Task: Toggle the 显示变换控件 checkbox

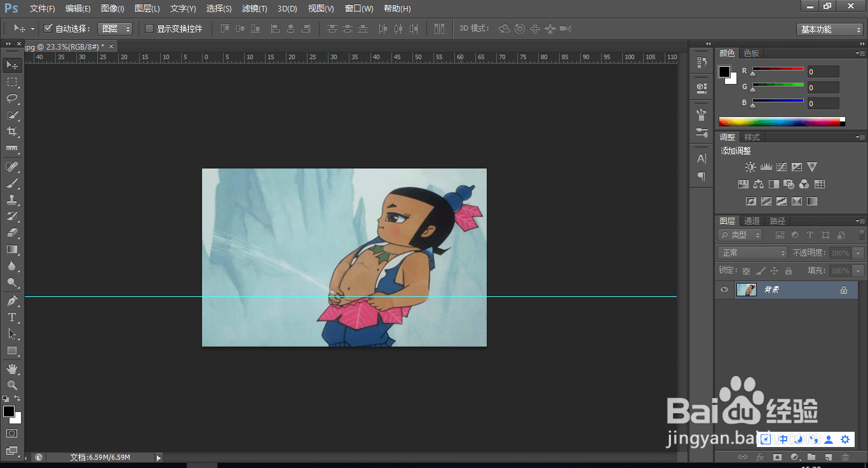Action: [x=149, y=29]
